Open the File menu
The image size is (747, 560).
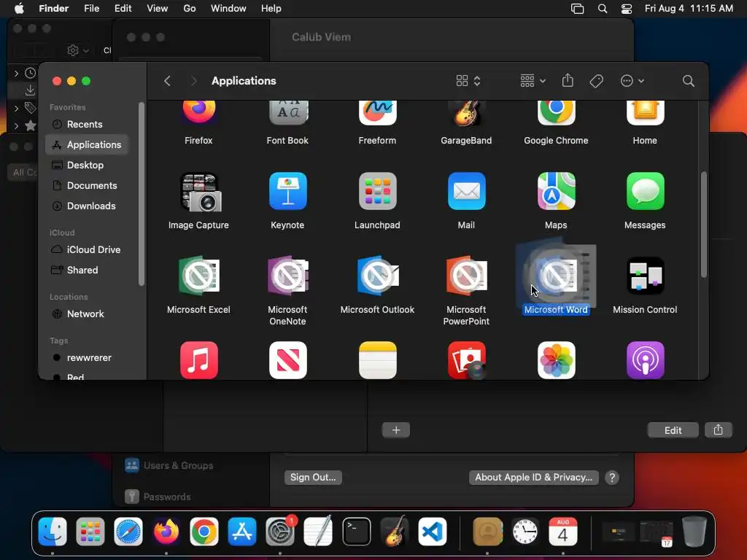click(91, 8)
